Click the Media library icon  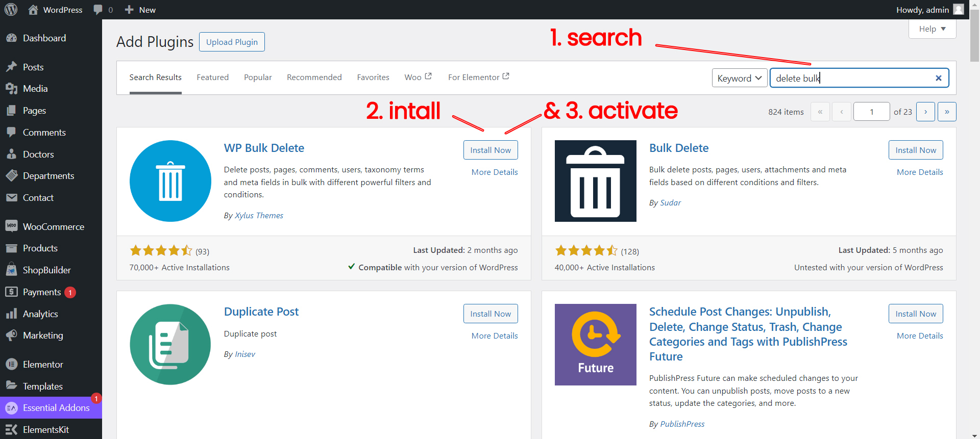(11, 89)
